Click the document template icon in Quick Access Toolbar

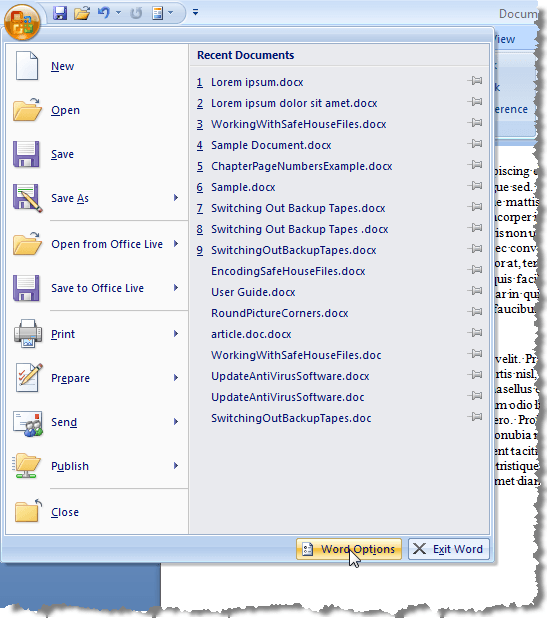[158, 13]
